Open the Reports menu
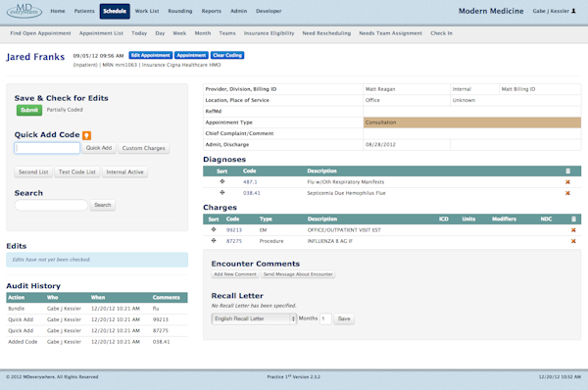 click(212, 11)
